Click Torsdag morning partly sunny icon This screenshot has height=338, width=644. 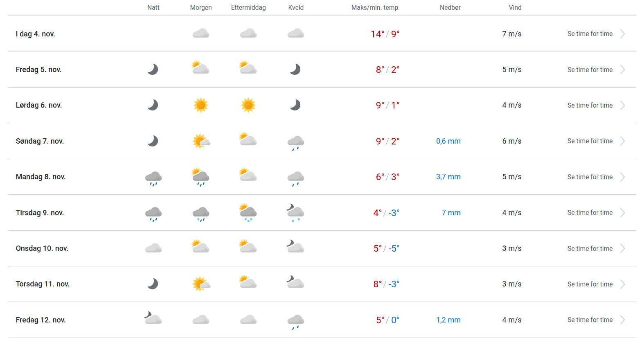click(201, 284)
